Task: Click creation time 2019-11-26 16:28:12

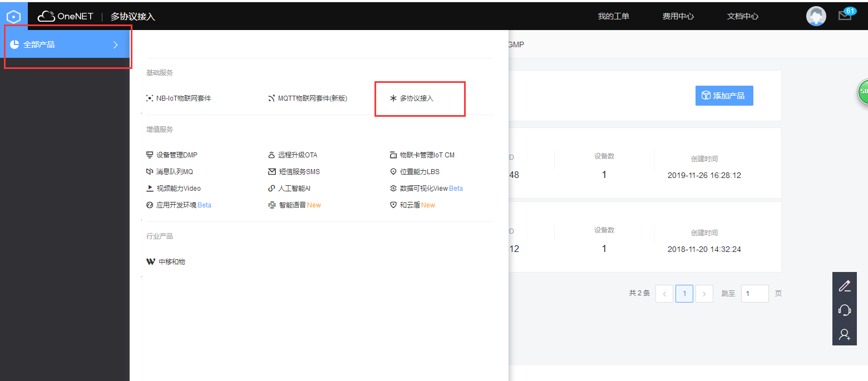Action: pyautogui.click(x=704, y=175)
